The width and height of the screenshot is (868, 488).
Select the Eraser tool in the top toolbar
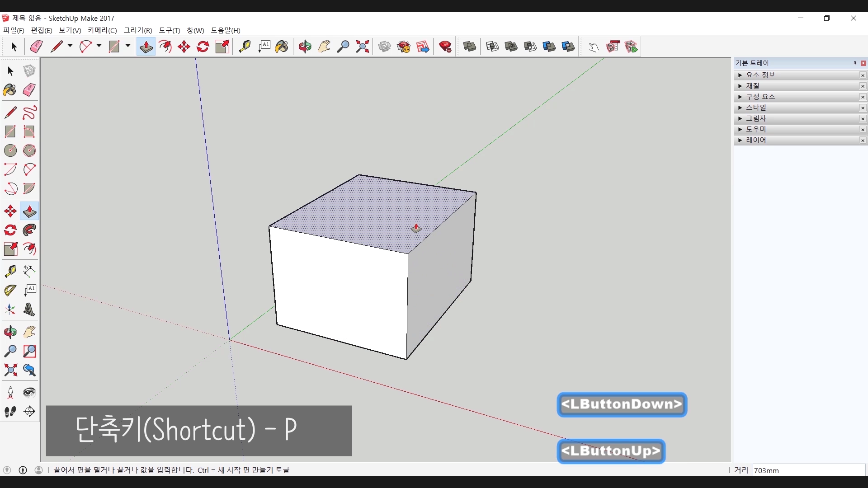tap(36, 47)
